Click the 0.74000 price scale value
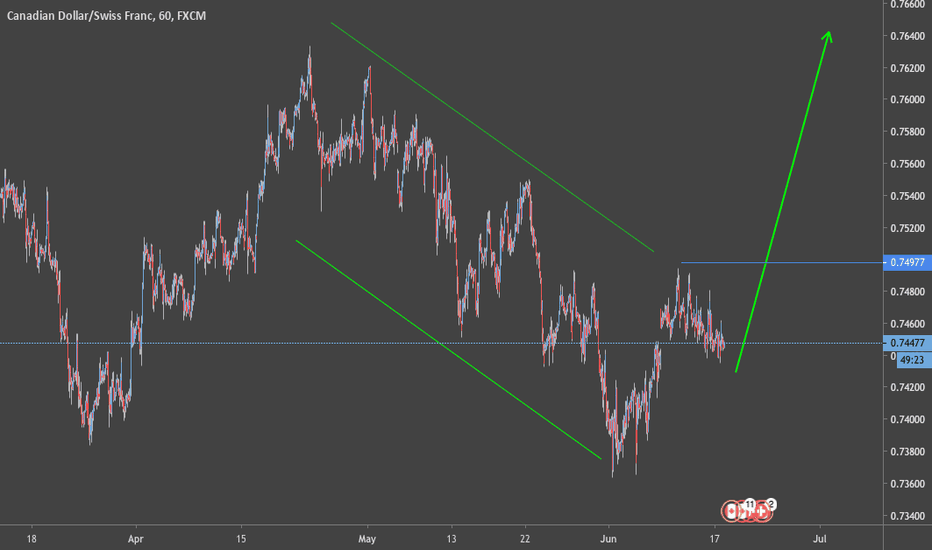 (x=907, y=419)
